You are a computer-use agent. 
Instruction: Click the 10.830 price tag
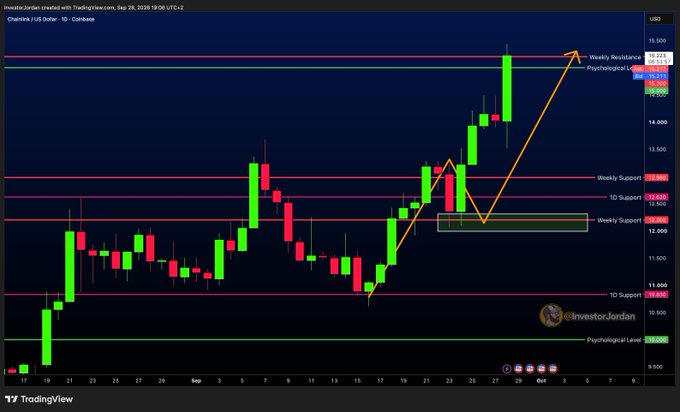click(x=657, y=295)
